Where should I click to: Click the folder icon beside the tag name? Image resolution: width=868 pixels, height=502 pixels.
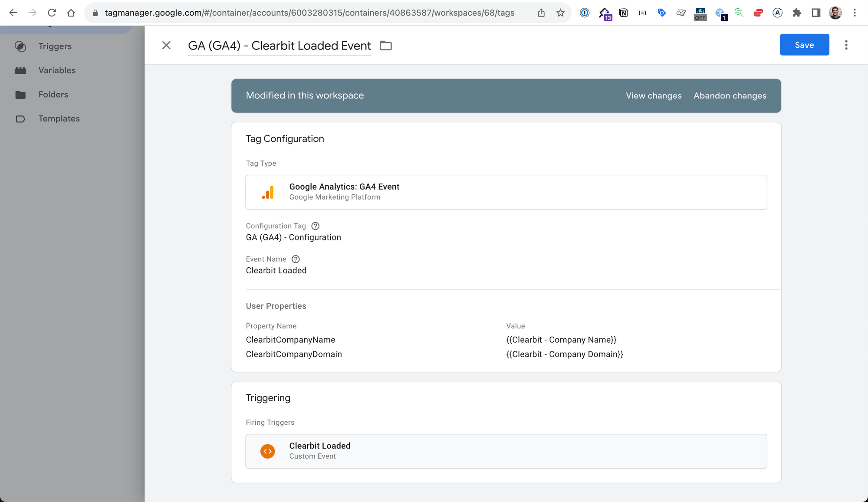385,46
